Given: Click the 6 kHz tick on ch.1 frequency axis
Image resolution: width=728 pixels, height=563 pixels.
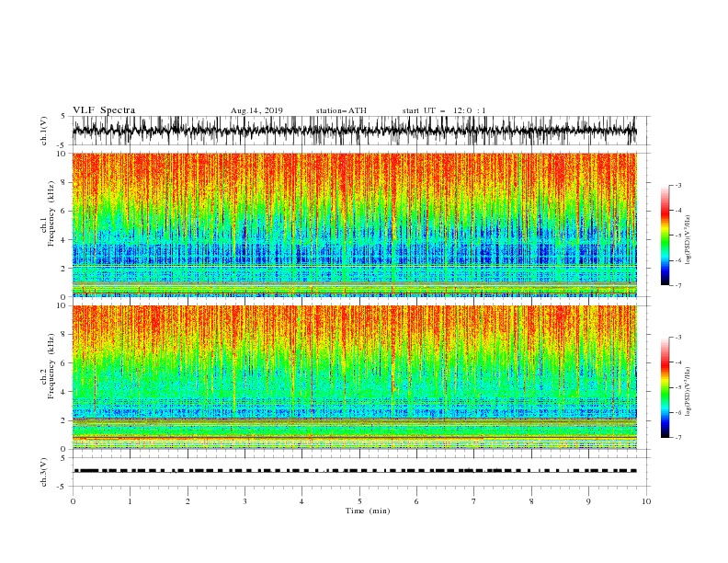Looking at the screenshot, I should pos(64,211).
